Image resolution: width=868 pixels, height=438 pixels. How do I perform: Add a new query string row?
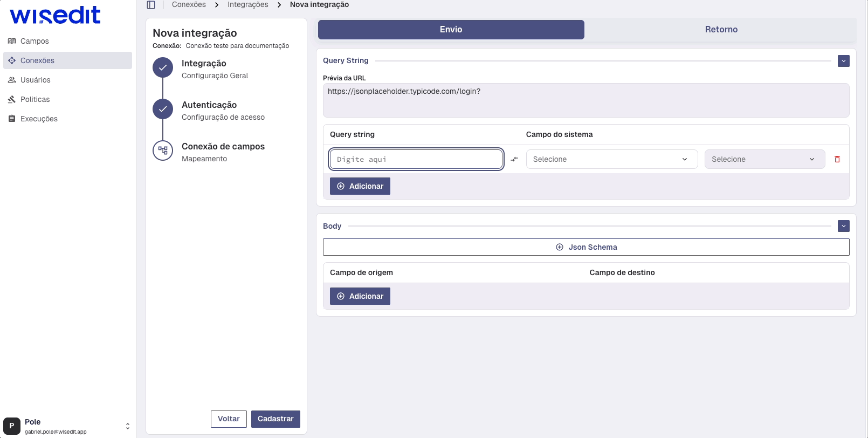360,186
